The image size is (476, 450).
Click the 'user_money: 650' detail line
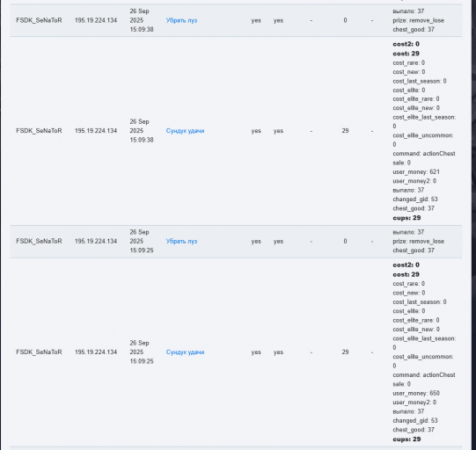click(416, 393)
